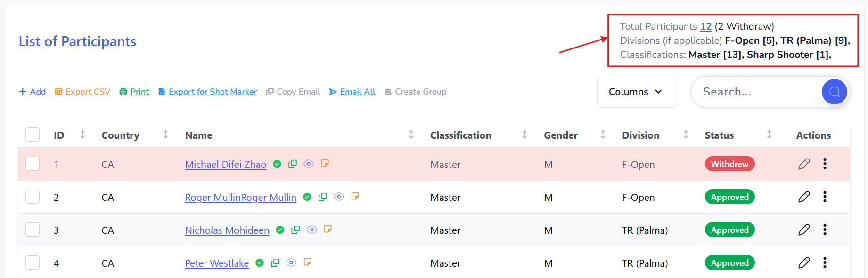Click the orange note icon beside Peter Westlake
Screen dimensions: 868x278
[x=308, y=262]
